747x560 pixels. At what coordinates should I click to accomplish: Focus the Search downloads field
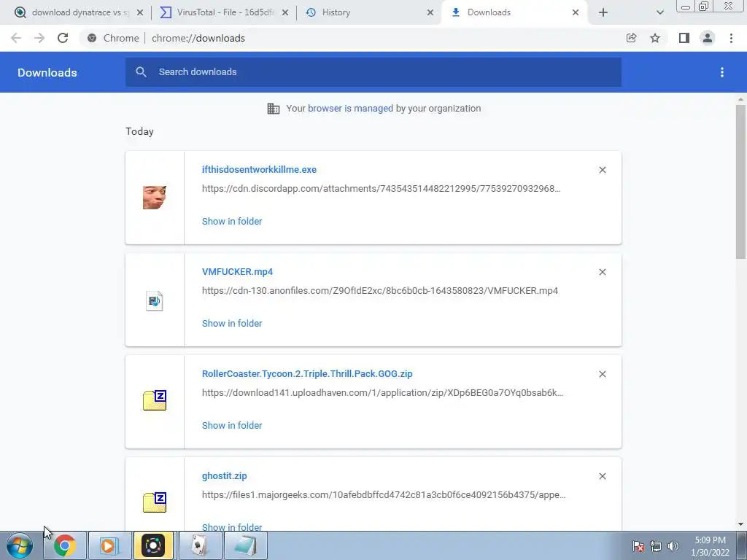373,72
